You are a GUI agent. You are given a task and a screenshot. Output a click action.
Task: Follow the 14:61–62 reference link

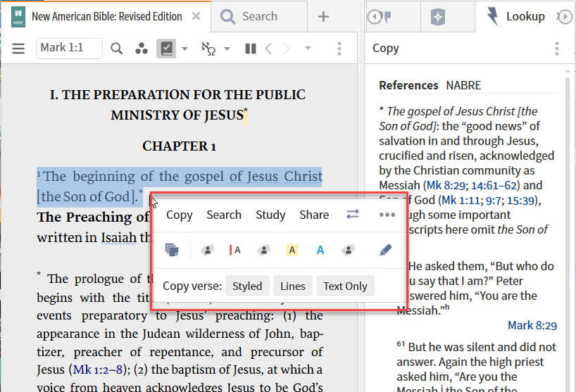(x=494, y=185)
